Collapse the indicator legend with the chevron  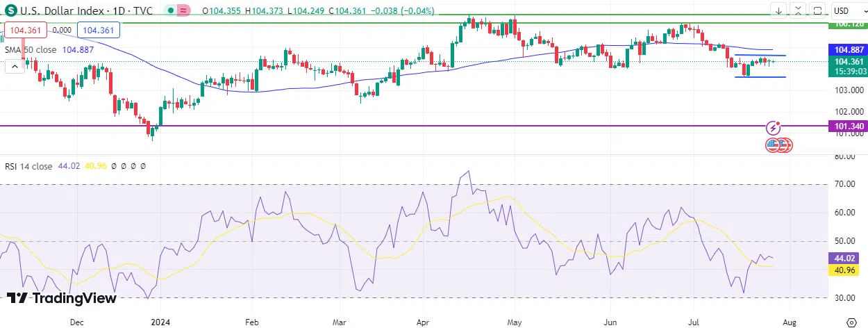(x=13, y=67)
